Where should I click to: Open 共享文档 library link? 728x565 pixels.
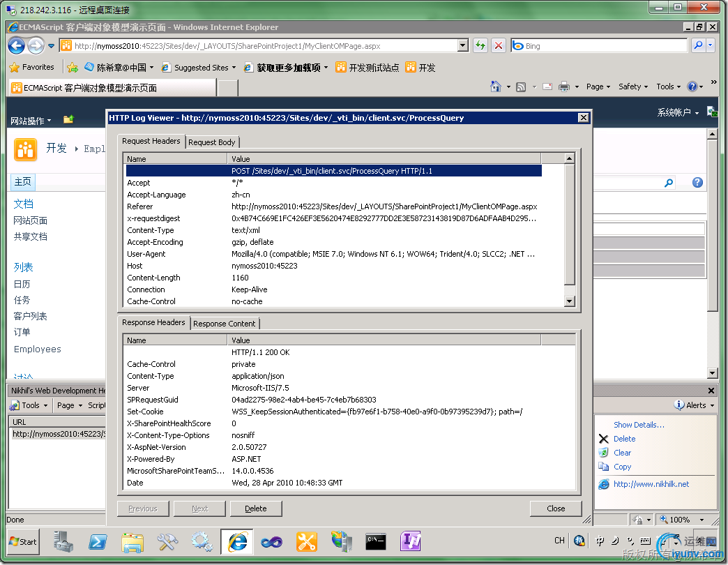[x=30, y=236]
